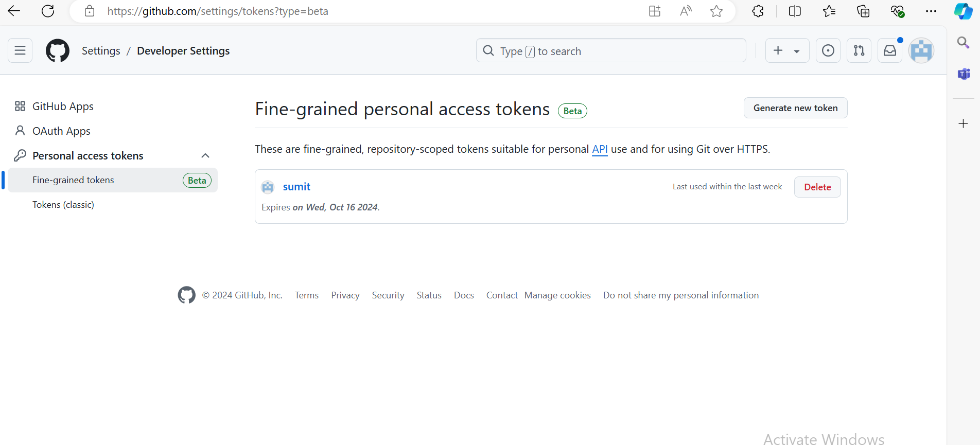Click the Generate new token button
The width and height of the screenshot is (980, 445).
pos(795,108)
